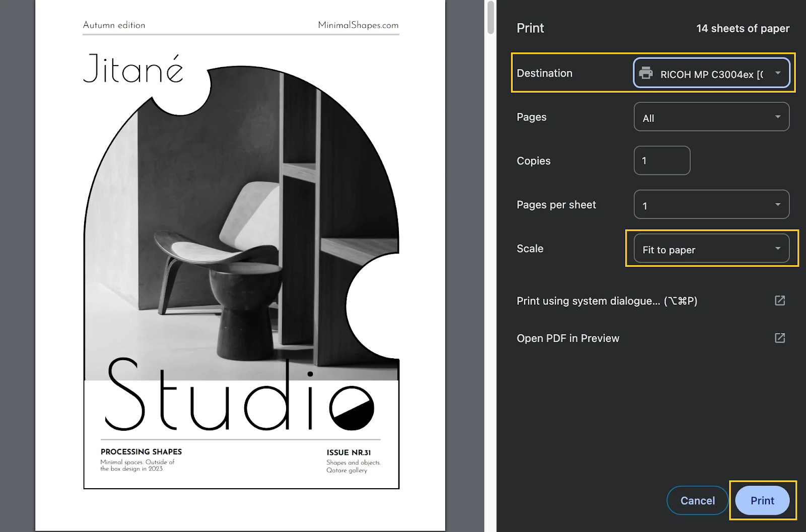The height and width of the screenshot is (532, 806).
Task: Click the 14 sheets of paper label
Action: tap(743, 28)
